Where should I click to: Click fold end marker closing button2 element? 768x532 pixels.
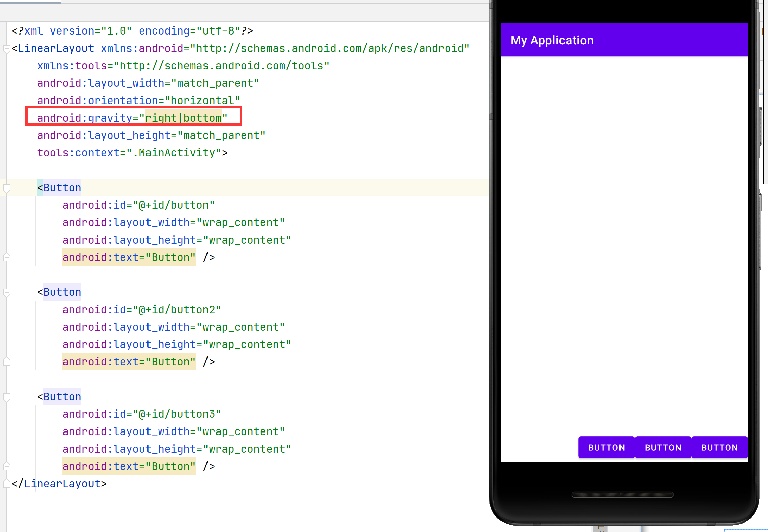click(6, 362)
